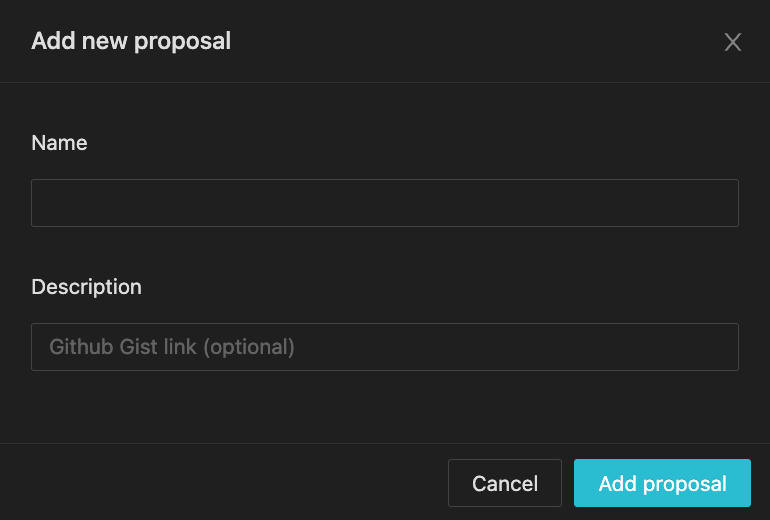The height and width of the screenshot is (520, 770).
Task: Dismiss the dialog using the X icon
Action: [732, 42]
